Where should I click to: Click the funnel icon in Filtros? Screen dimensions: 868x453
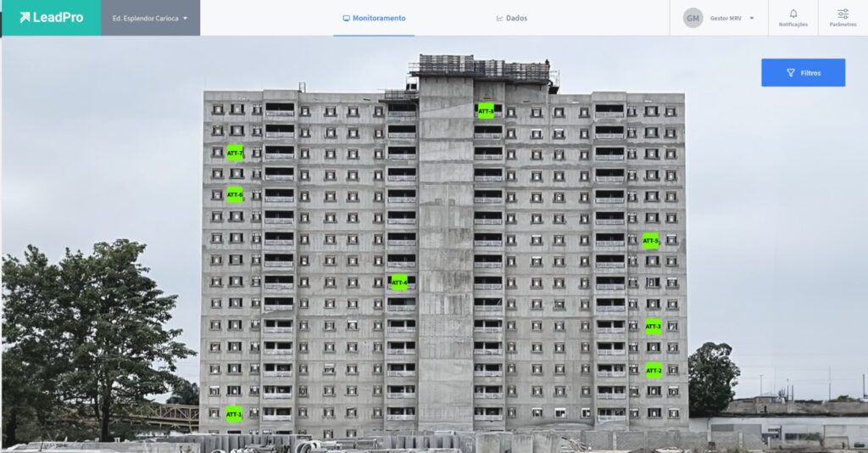pyautogui.click(x=791, y=73)
